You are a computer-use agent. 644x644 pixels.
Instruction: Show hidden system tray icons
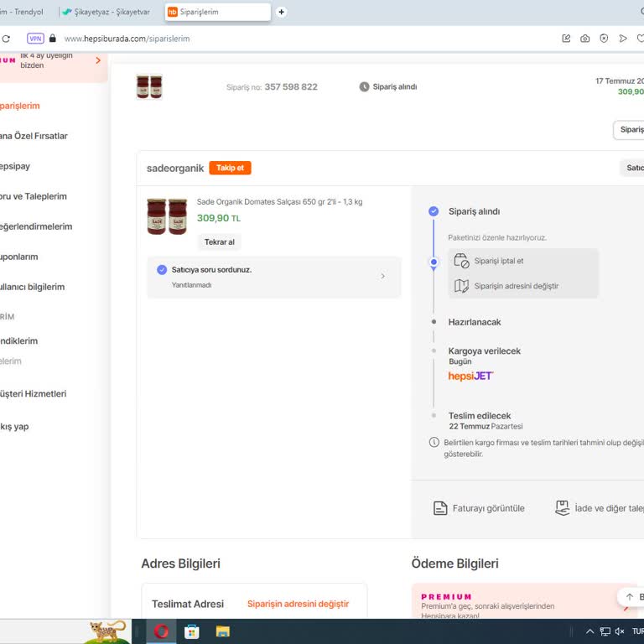(590, 631)
